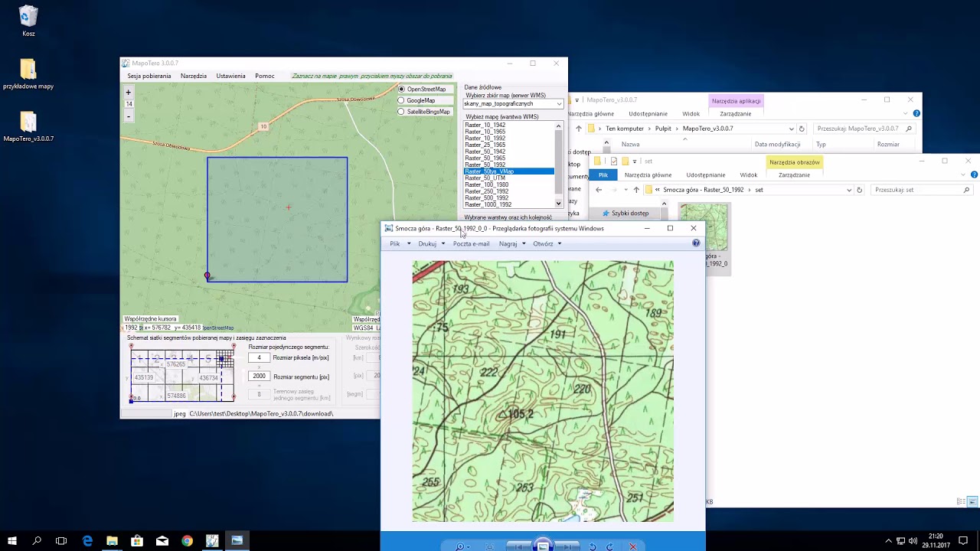Expand ribbon chevron in 'set' explorer
980x551 pixels.
tap(963, 175)
